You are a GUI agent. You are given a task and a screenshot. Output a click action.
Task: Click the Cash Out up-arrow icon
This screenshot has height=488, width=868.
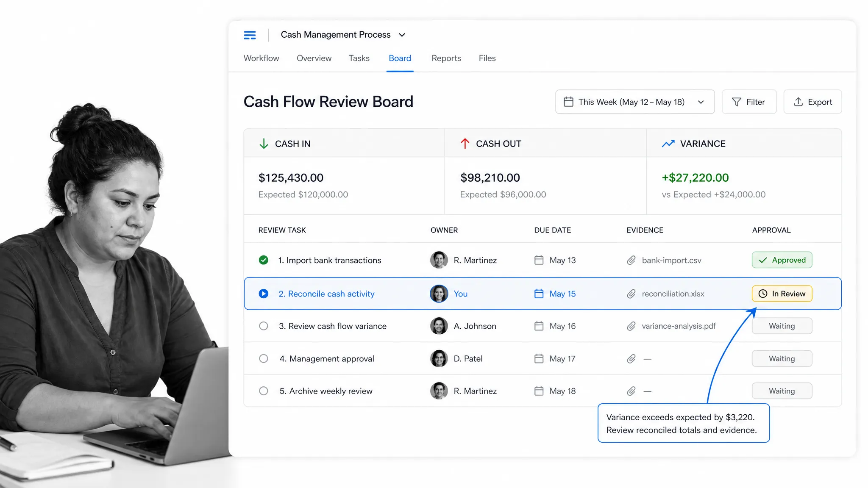click(x=465, y=144)
